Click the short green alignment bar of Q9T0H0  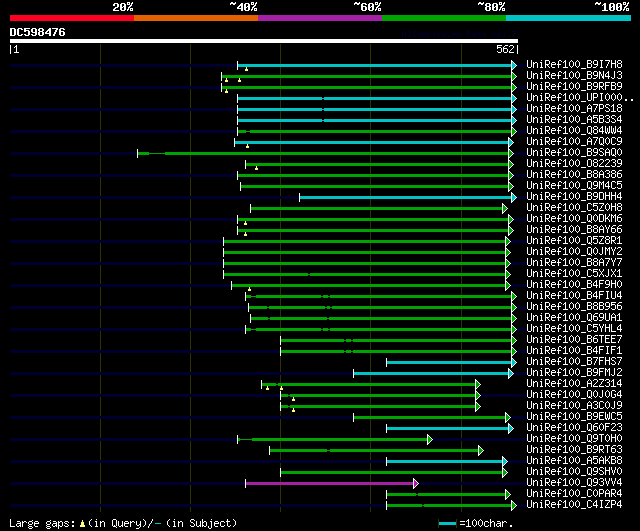point(335,440)
